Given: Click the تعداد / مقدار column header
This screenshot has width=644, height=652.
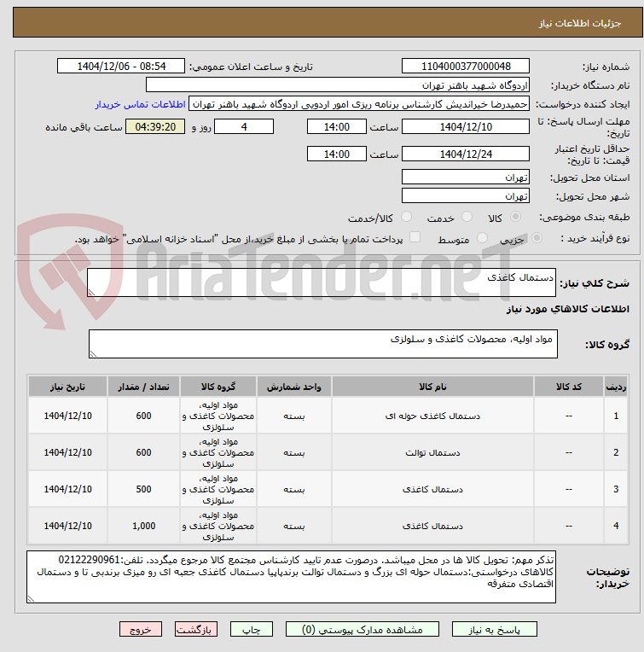Looking at the screenshot, I should coord(143,387).
